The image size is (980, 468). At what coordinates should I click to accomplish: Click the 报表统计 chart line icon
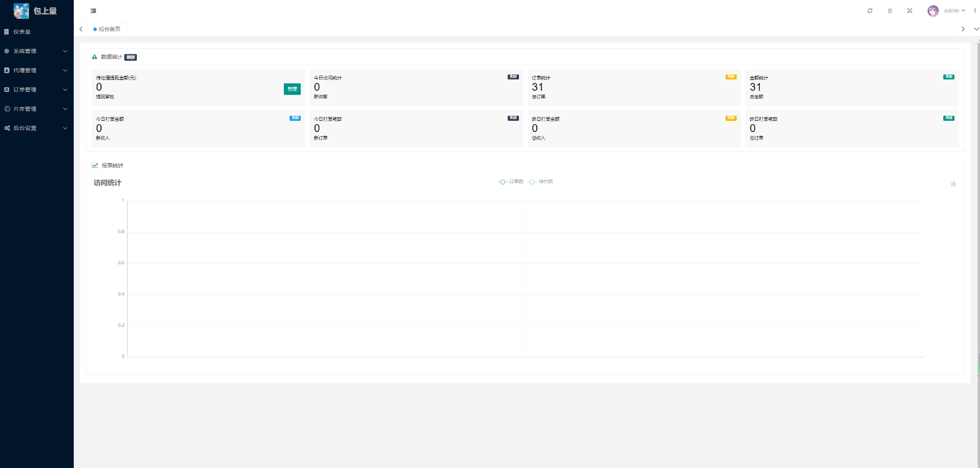tap(95, 166)
